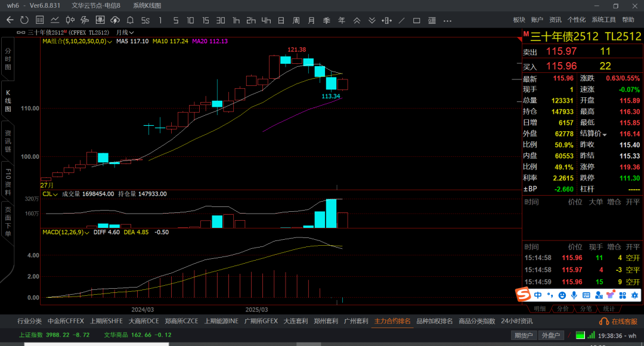
Task: Open the 上期所SHFE tab
Action: tap(106, 322)
